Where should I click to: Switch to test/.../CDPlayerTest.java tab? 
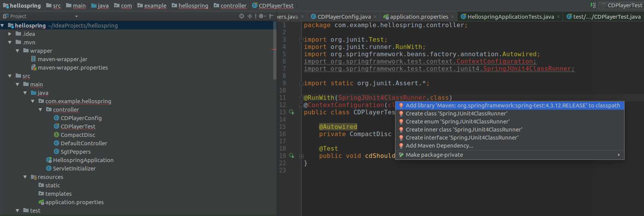point(604,16)
